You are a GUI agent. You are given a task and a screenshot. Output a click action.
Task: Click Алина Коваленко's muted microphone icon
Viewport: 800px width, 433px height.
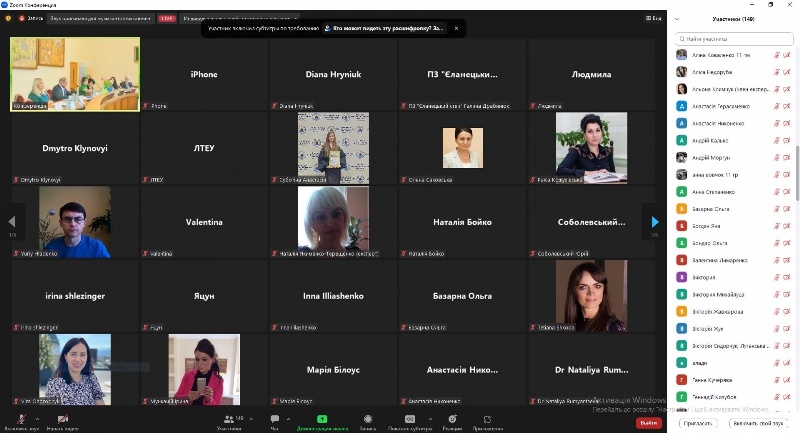click(777, 55)
